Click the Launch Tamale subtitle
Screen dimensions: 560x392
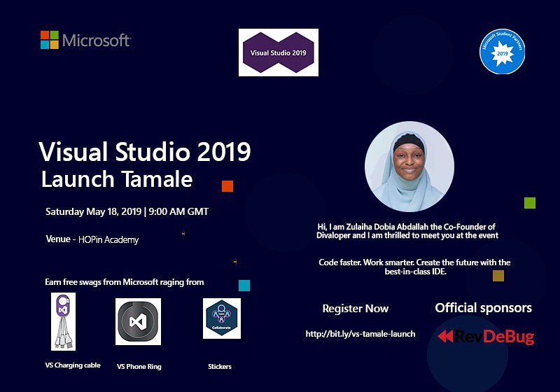117,179
